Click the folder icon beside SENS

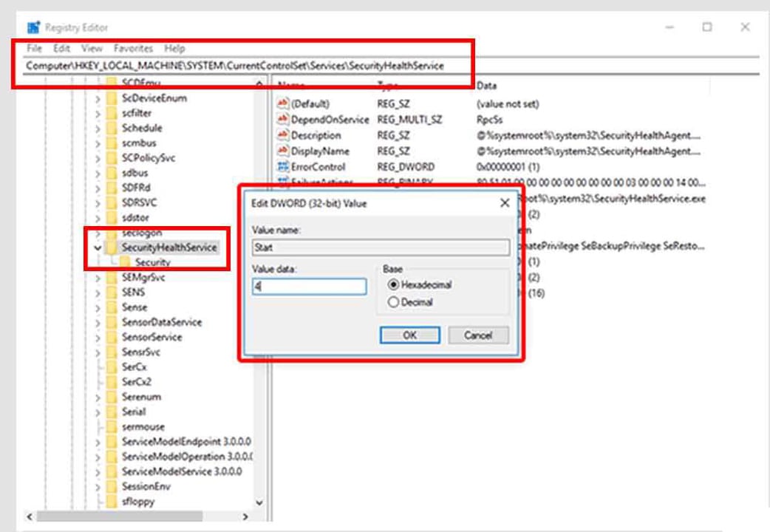pyautogui.click(x=112, y=293)
